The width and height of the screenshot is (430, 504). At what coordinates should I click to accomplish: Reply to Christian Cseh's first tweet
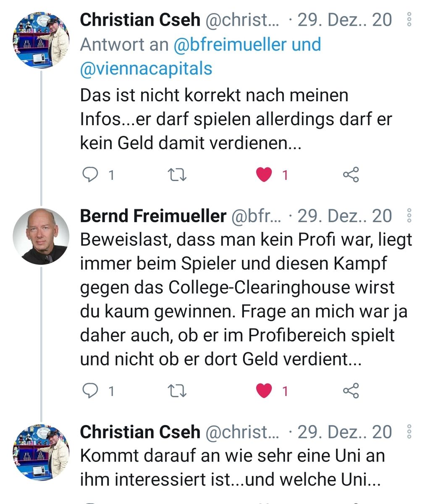click(x=90, y=174)
